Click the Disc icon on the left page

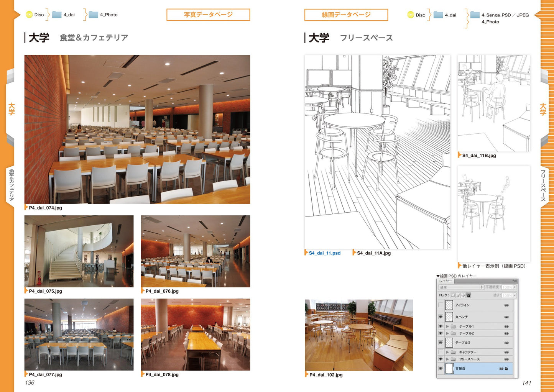pyautogui.click(x=29, y=15)
